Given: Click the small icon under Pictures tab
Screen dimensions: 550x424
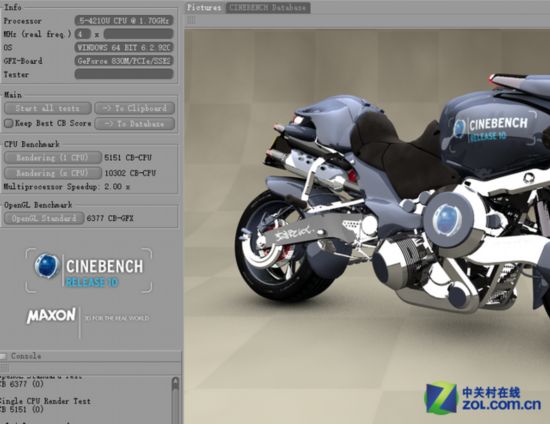Looking at the screenshot, I should (x=191, y=21).
